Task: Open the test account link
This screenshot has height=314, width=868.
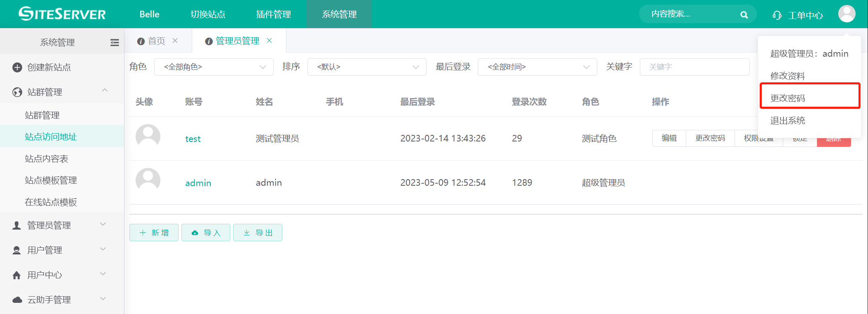Action: coord(193,139)
